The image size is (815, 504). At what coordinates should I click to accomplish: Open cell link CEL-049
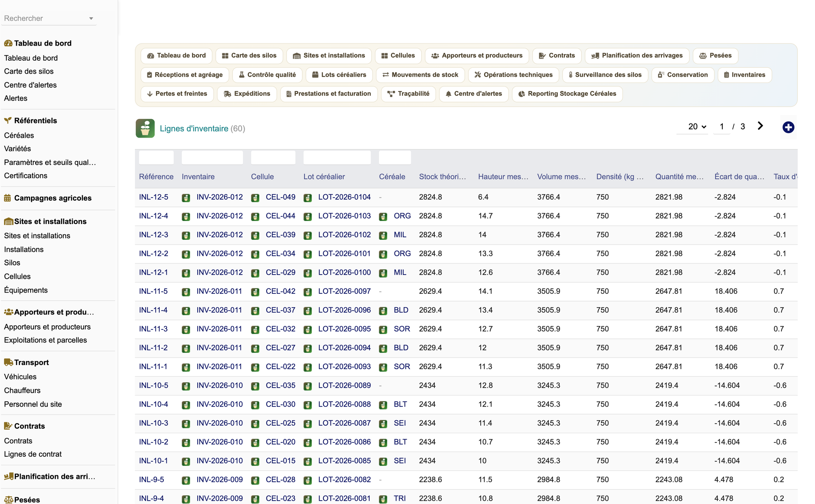click(x=281, y=197)
